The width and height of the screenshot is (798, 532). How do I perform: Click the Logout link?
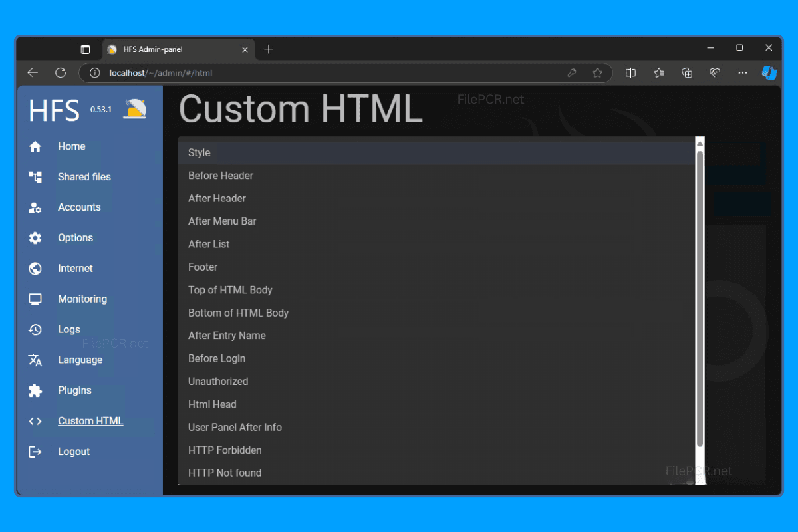click(x=74, y=452)
